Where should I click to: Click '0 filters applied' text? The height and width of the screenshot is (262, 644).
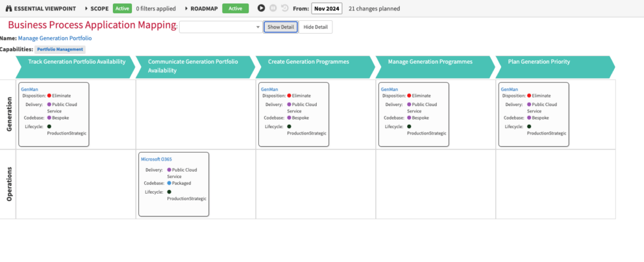tap(156, 8)
